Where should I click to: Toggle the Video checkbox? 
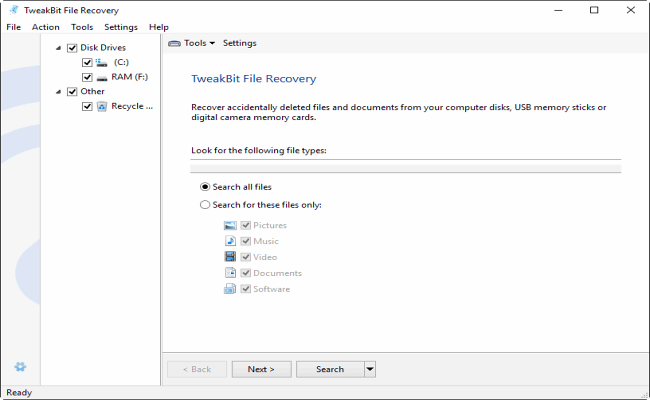pyautogui.click(x=246, y=257)
